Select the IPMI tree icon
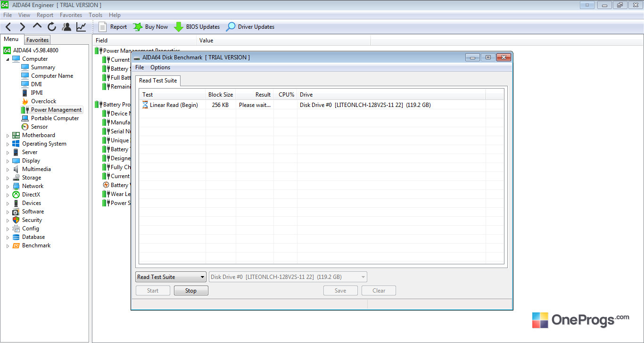 point(25,93)
